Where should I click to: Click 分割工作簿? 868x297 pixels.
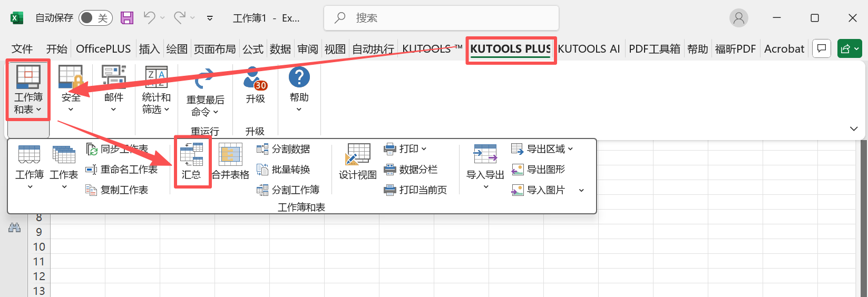pyautogui.click(x=288, y=190)
